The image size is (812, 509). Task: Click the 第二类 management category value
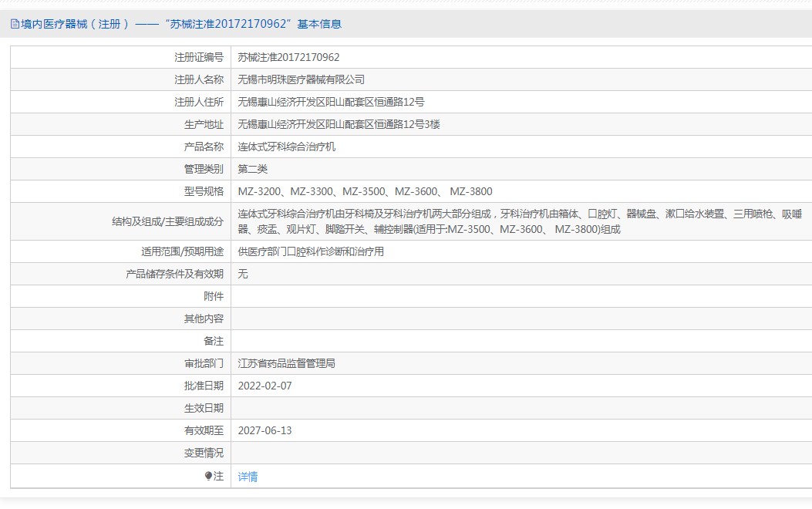point(253,169)
